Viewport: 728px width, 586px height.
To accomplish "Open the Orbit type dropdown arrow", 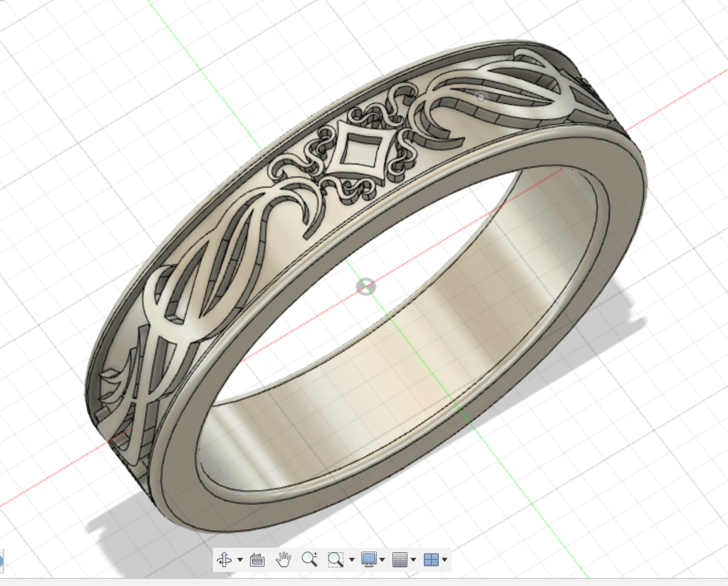I will pyautogui.click(x=240, y=560).
